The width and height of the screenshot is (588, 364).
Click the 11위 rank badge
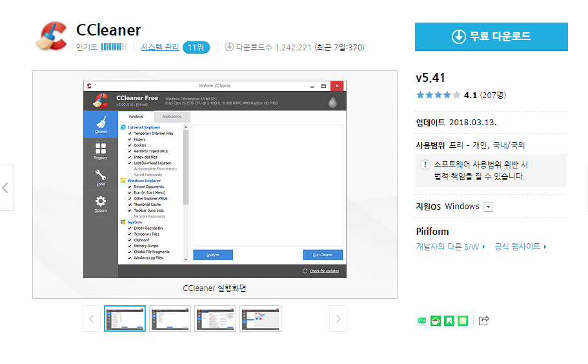tap(196, 48)
